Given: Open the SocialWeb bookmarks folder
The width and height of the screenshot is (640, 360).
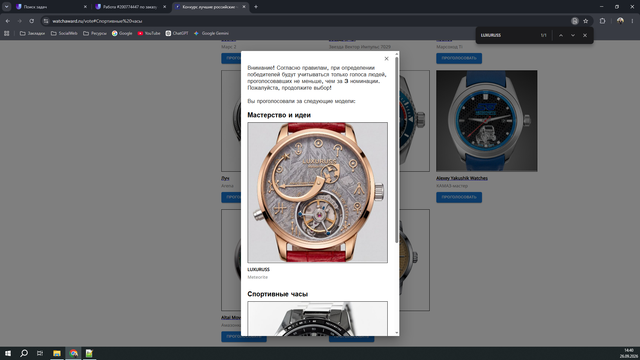Looking at the screenshot, I should click(x=64, y=33).
